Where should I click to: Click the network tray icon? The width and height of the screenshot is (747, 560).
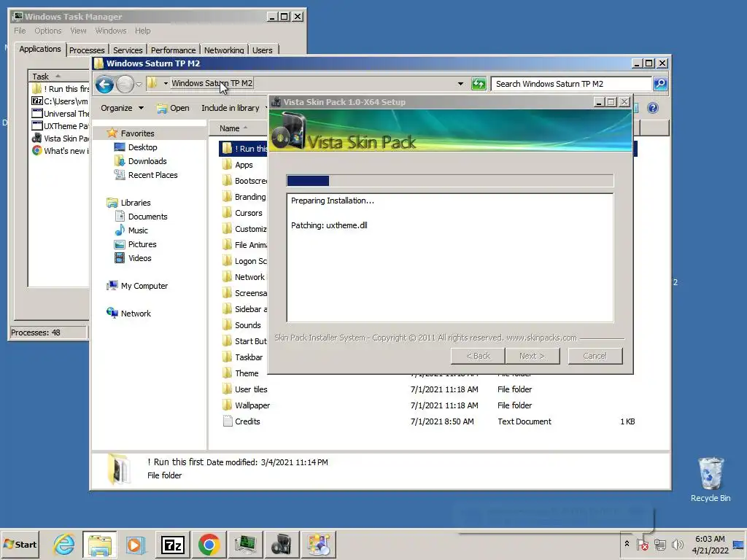pyautogui.click(x=659, y=544)
